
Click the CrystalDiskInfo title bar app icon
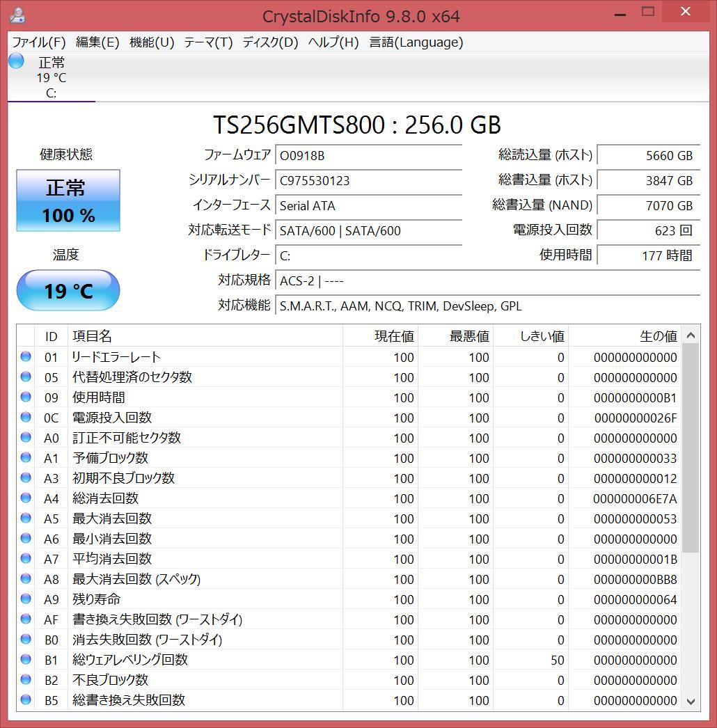coord(17,15)
